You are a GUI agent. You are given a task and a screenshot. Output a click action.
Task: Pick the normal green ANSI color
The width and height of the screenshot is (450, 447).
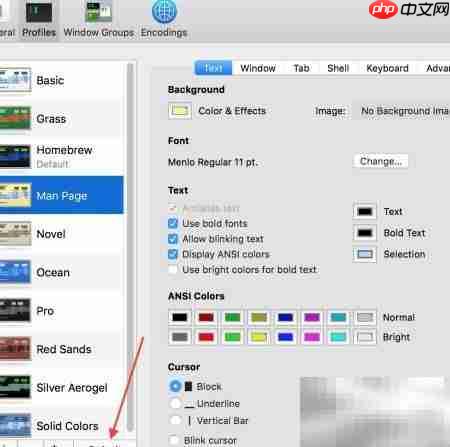point(232,317)
